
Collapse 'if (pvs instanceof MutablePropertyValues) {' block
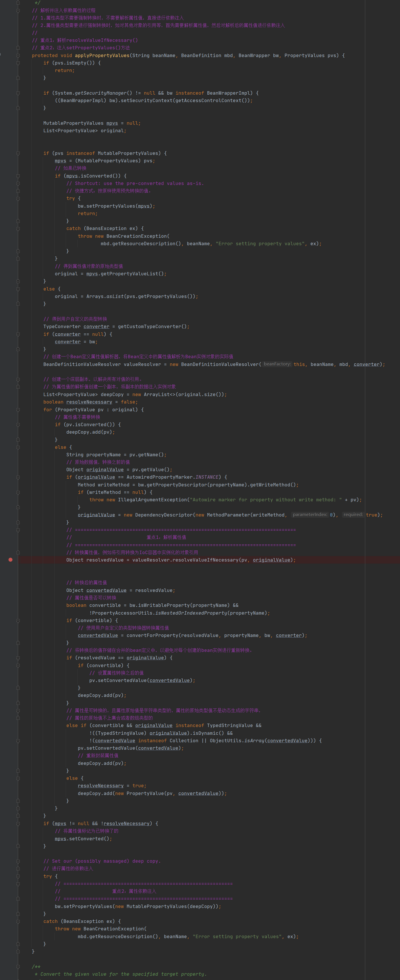click(18, 153)
